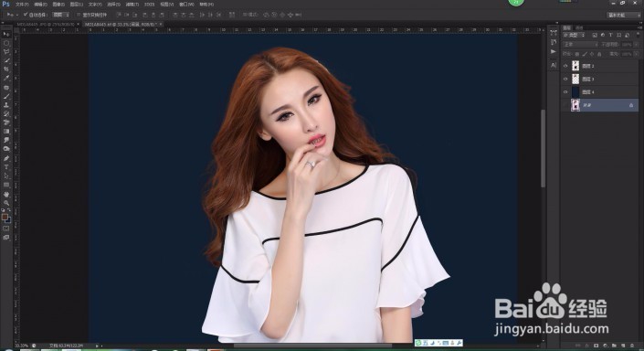This screenshot has width=644, height=351.
Task: Open Auto-Select group/layer dropdown
Action: (x=61, y=15)
